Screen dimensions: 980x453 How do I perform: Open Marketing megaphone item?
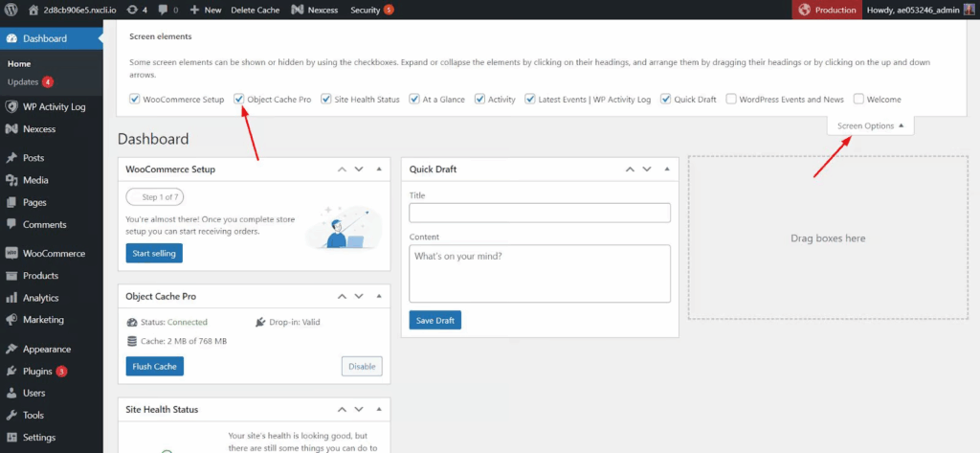pos(52,320)
